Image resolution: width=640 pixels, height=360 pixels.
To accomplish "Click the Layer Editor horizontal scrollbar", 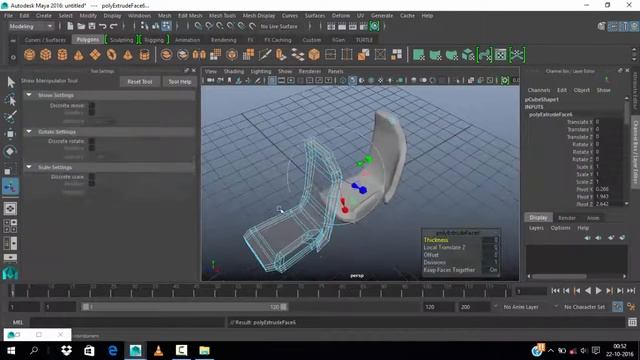I will tap(559, 276).
